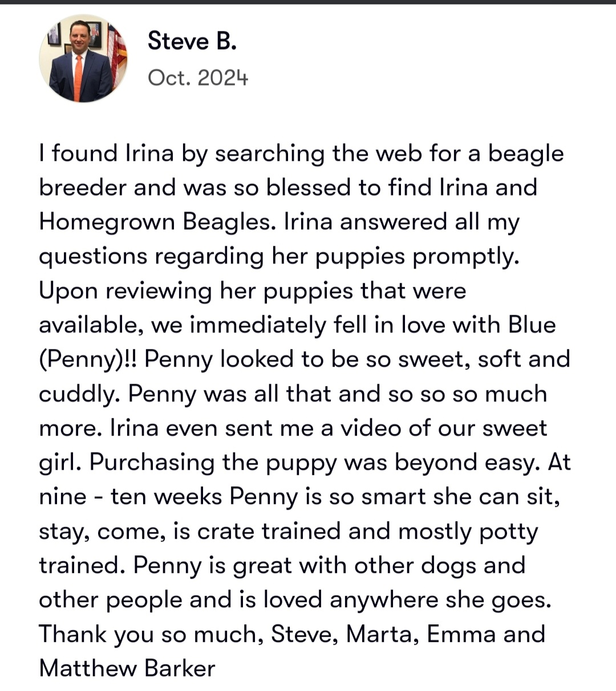Viewport: 616px width, 691px height.
Task: Click the phrase "Thank you so much,"
Action: coord(151,635)
